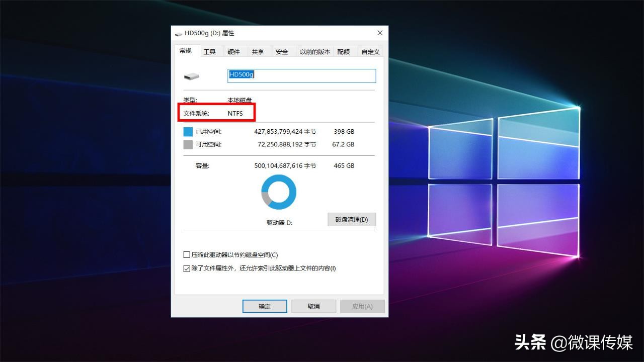Viewport: 644px width, 362px height.
Task: Click the 67.2 GB free size
Action: 344,145
